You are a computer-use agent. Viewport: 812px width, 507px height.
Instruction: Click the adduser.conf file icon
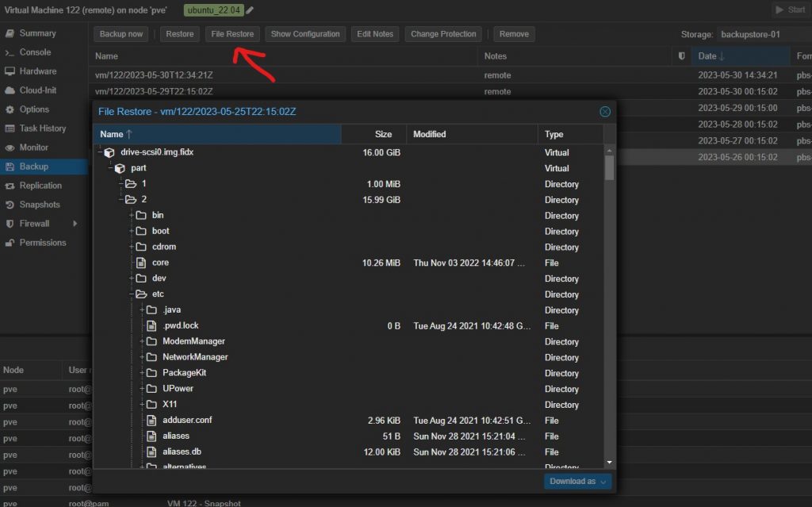(x=151, y=421)
